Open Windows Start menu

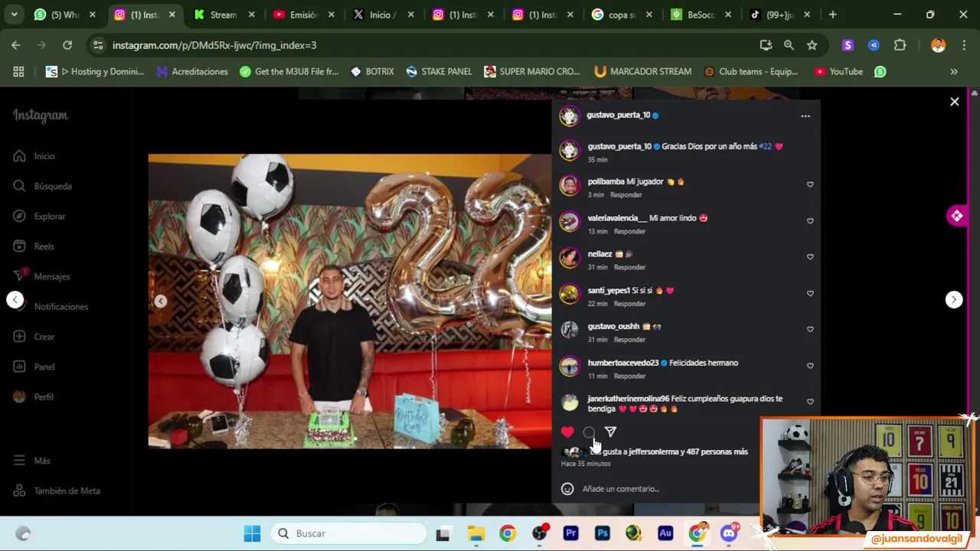[252, 533]
